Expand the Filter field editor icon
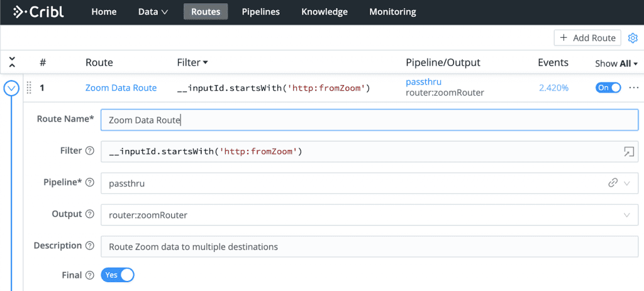644x291 pixels. [x=628, y=151]
